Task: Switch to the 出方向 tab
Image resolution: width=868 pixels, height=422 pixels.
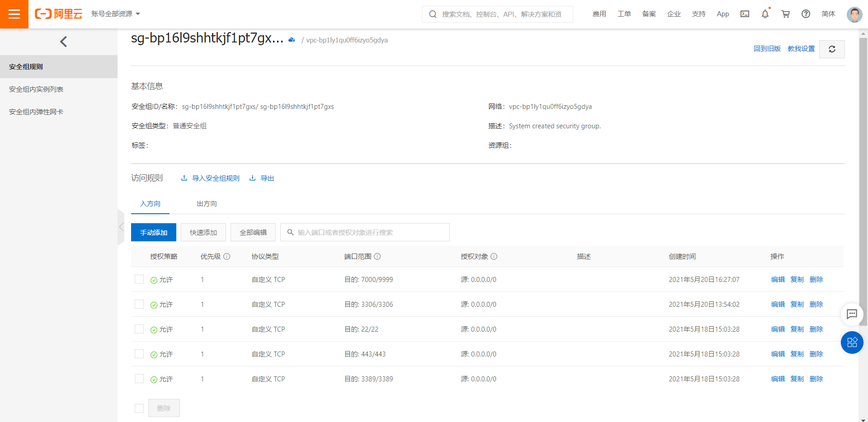Action: (x=207, y=204)
